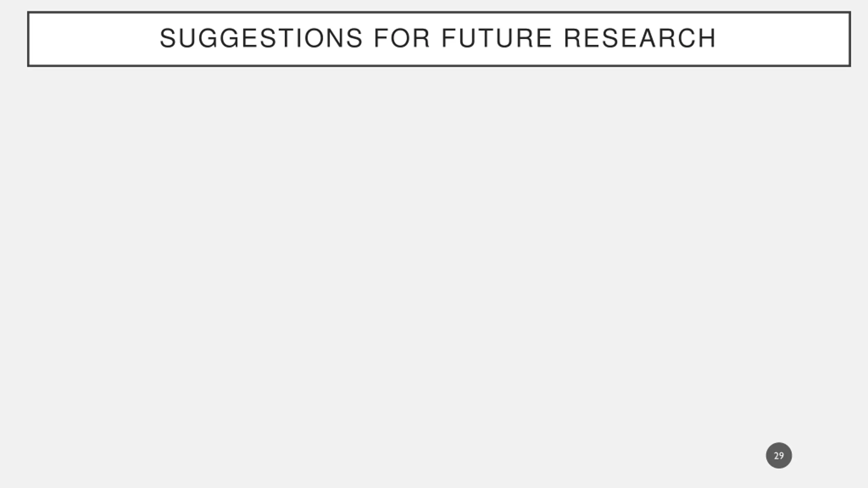Click the word RESEARCH in the title
Screen dimensions: 868x488
(x=640, y=38)
